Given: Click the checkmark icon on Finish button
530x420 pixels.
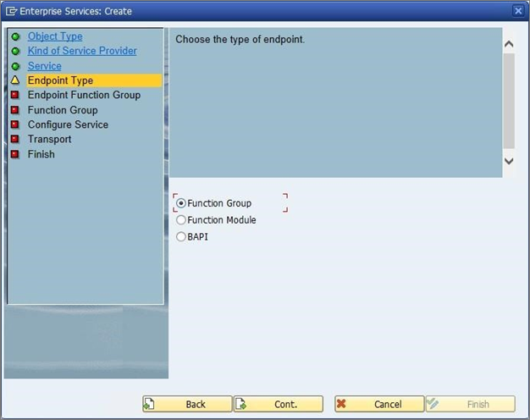Looking at the screenshot, I should tap(433, 403).
